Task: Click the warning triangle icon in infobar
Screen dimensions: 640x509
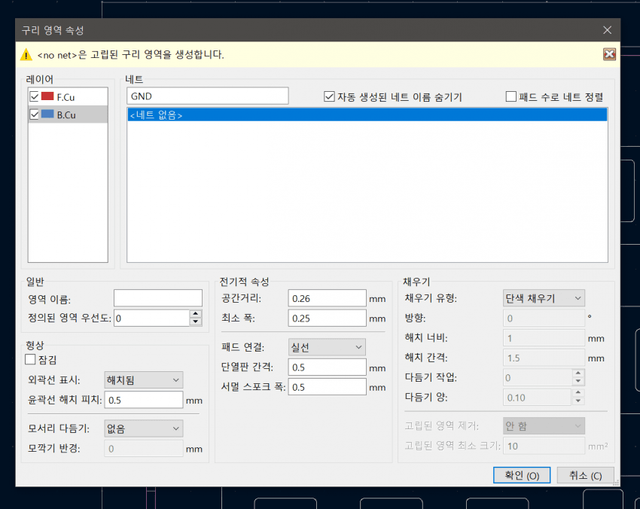Action: point(26,55)
